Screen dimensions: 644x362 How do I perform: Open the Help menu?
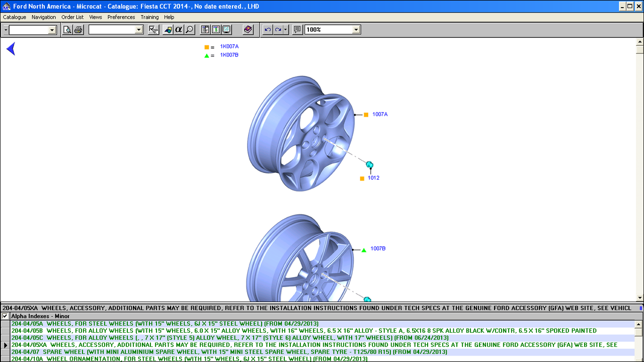[169, 17]
